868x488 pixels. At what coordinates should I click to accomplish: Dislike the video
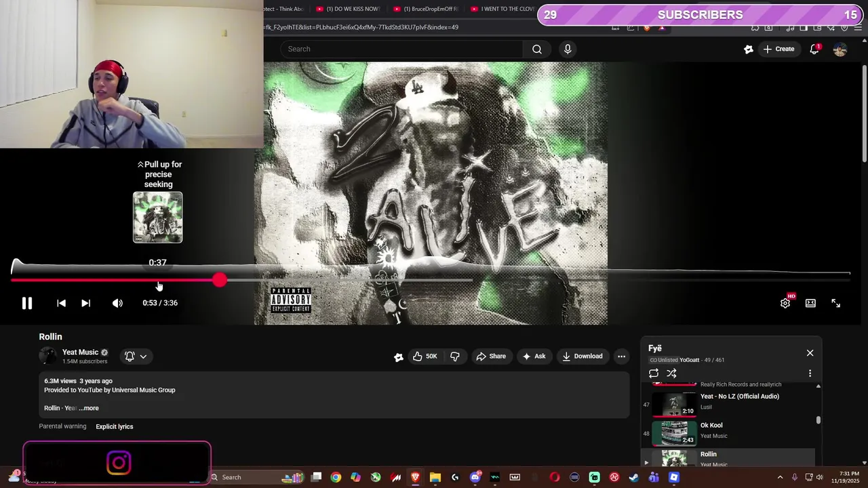click(x=455, y=356)
